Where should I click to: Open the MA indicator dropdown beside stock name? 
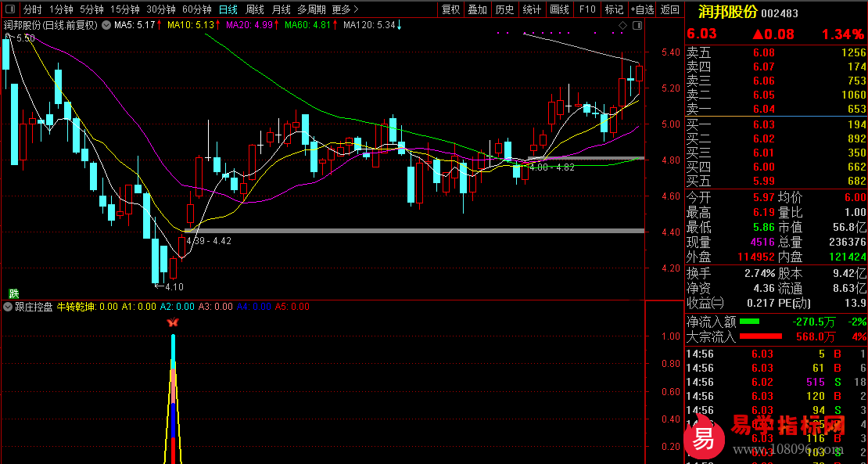[x=106, y=25]
